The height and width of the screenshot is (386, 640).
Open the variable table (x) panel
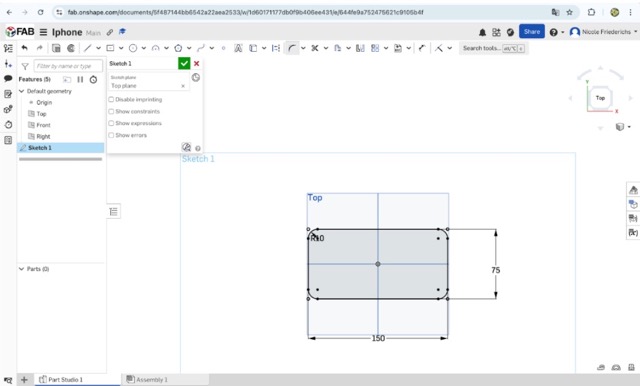(633, 233)
